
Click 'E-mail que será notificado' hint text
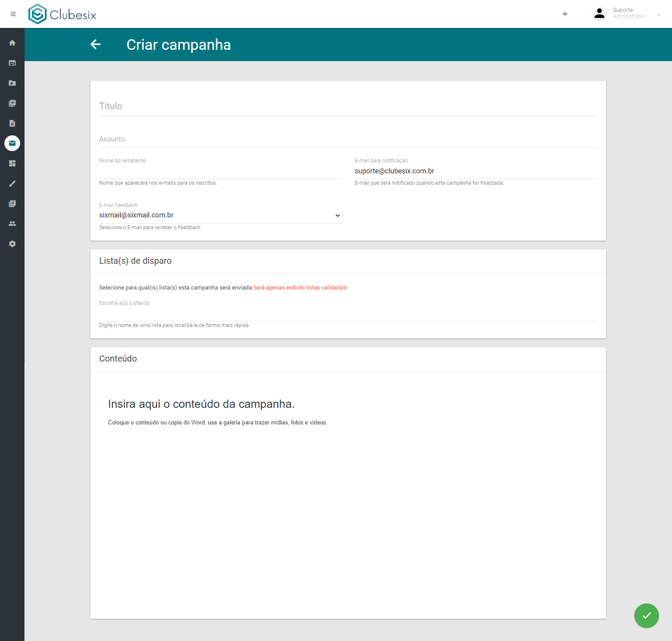(430, 183)
